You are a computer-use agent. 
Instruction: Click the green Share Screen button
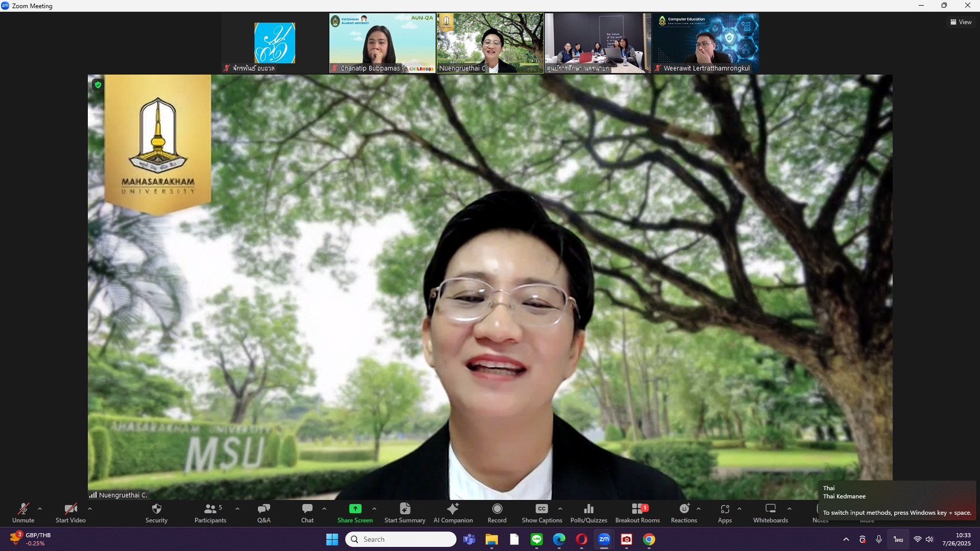click(355, 513)
